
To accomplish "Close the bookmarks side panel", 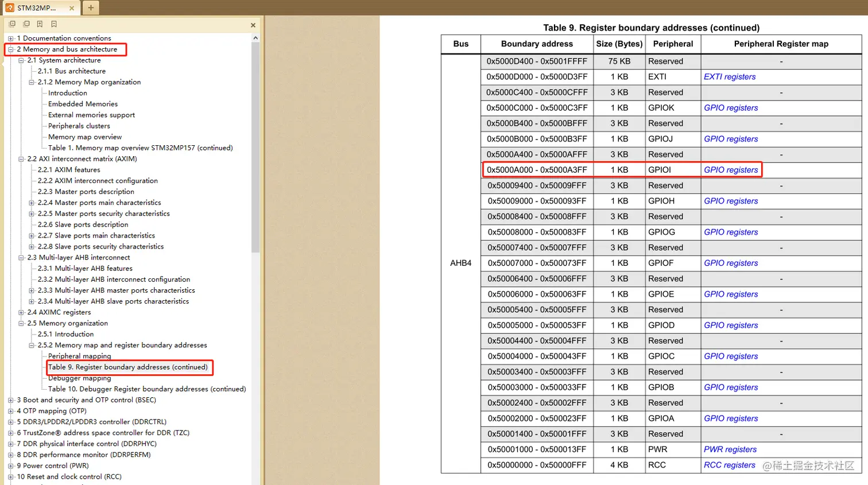I will coord(253,25).
